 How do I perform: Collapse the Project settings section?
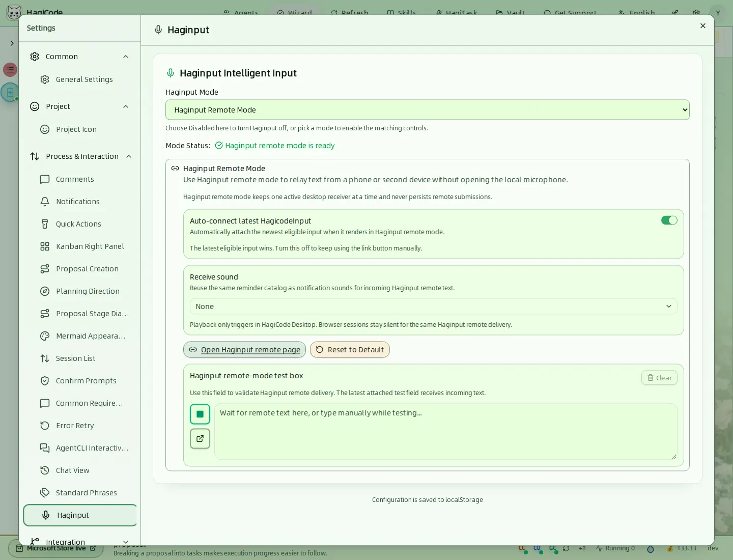80,106
